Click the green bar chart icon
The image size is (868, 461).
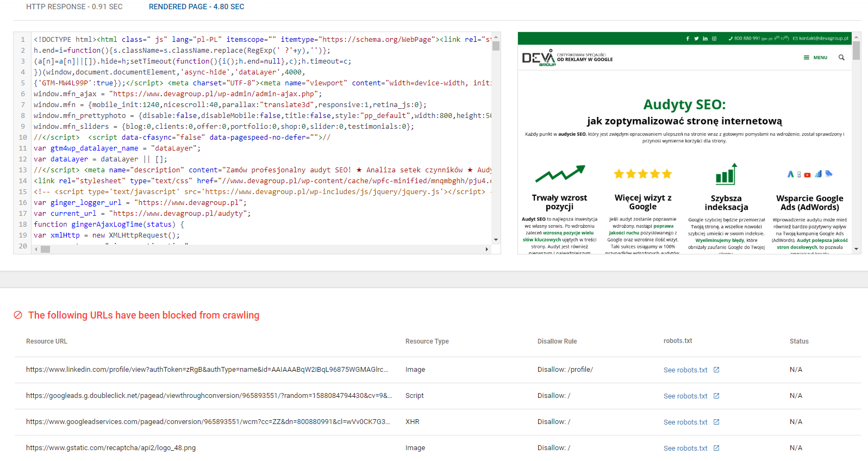pos(726,174)
